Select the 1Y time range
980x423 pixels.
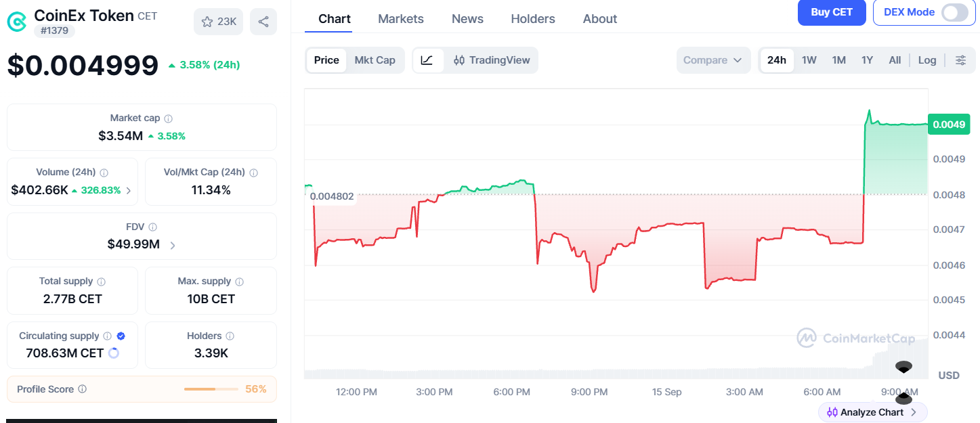pos(868,60)
